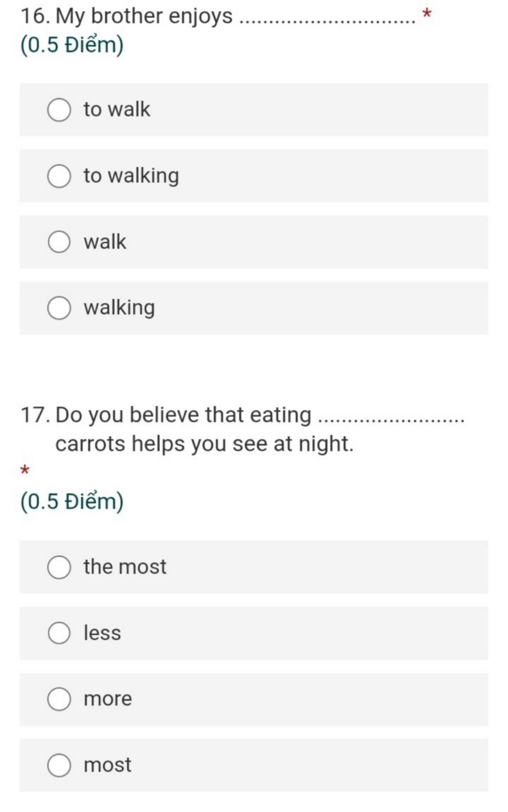The width and height of the screenshot is (508, 812).
Task: Click the 'to walking' answer label text
Action: [131, 176]
